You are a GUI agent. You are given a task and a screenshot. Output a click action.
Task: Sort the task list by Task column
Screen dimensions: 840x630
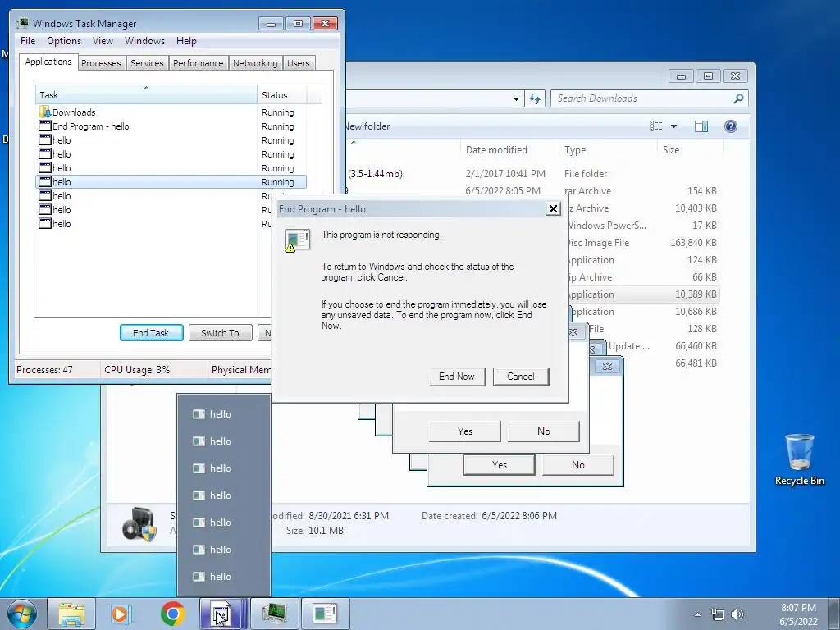pos(146,95)
